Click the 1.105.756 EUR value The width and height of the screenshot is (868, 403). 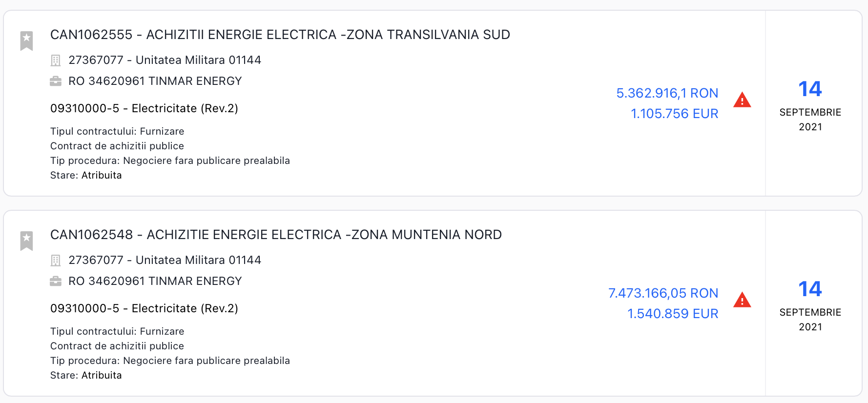pos(674,114)
